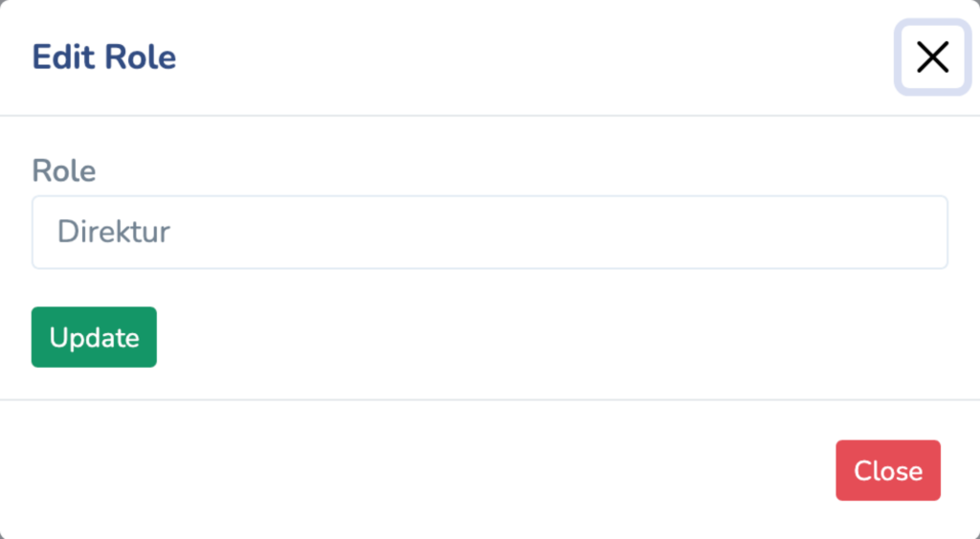Select the cross icon beside Edit Role
Image resolution: width=980 pixels, height=539 pixels.
[x=932, y=57]
